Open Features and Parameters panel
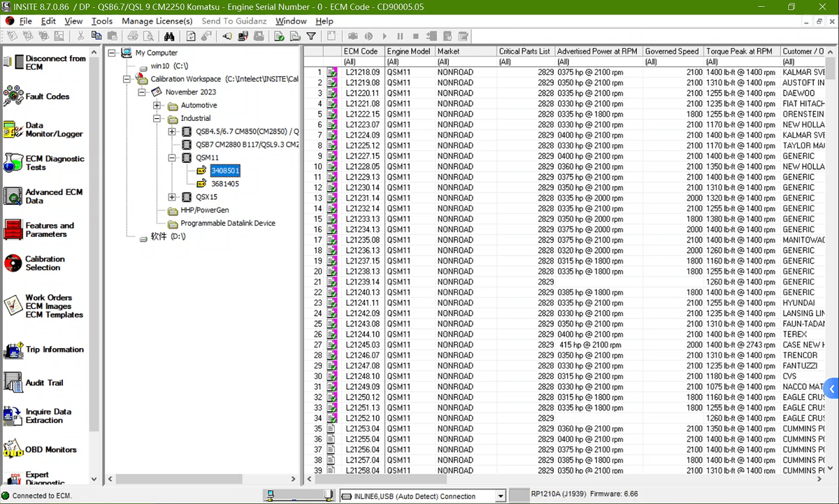 14,229
